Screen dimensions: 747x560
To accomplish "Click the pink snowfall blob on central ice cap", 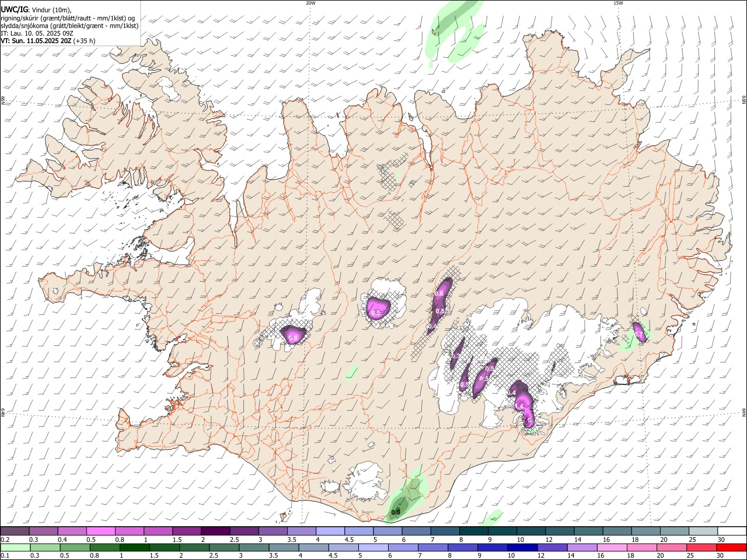I will [x=378, y=307].
